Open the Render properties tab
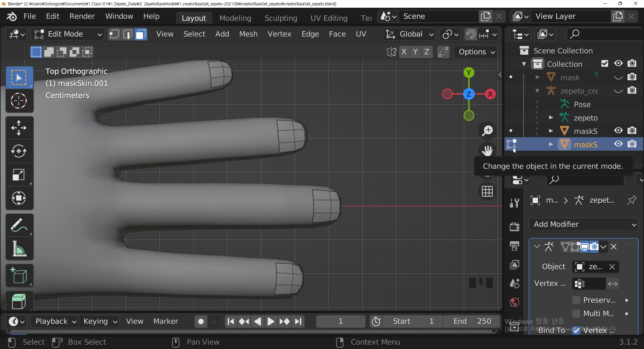This screenshot has height=349, width=644. pyautogui.click(x=515, y=227)
